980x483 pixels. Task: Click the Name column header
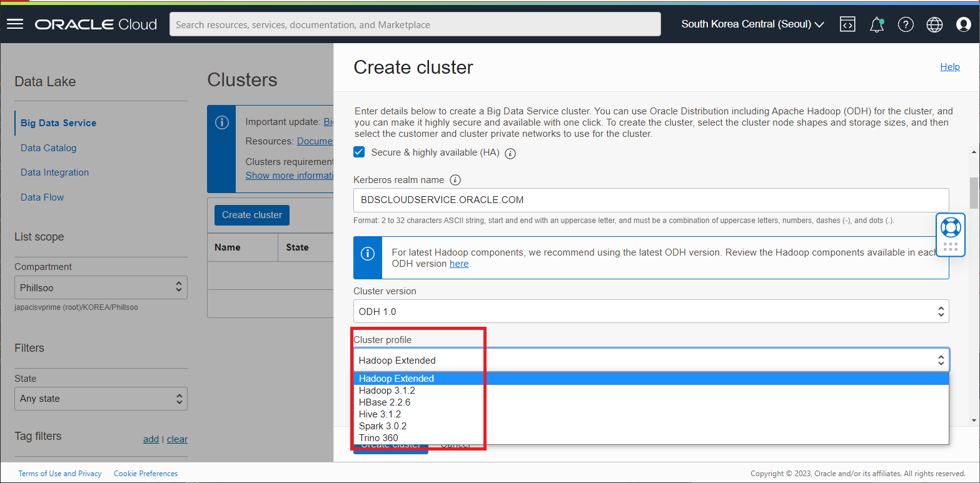point(228,247)
